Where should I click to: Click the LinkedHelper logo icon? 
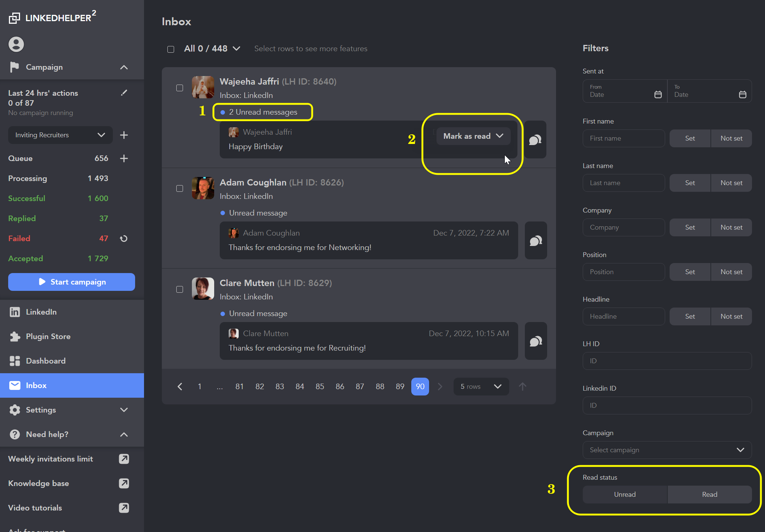pyautogui.click(x=14, y=18)
